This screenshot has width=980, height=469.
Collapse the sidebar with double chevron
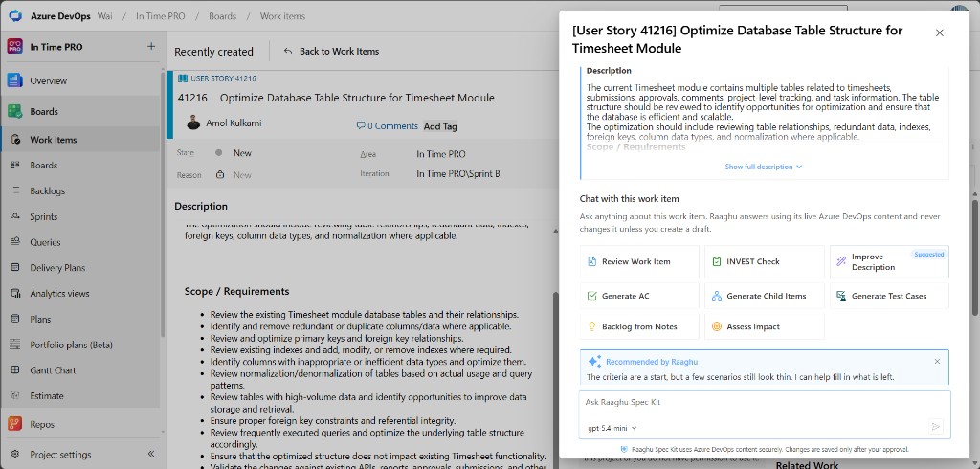150,454
